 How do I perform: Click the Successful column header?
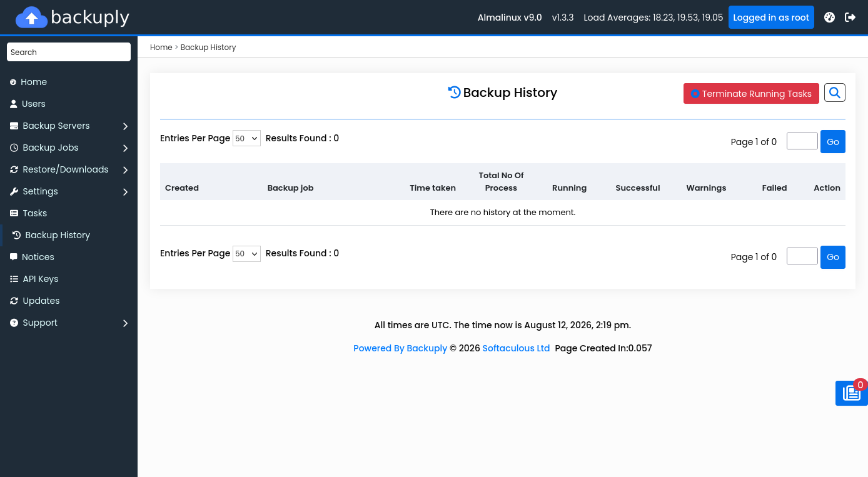pyautogui.click(x=637, y=188)
